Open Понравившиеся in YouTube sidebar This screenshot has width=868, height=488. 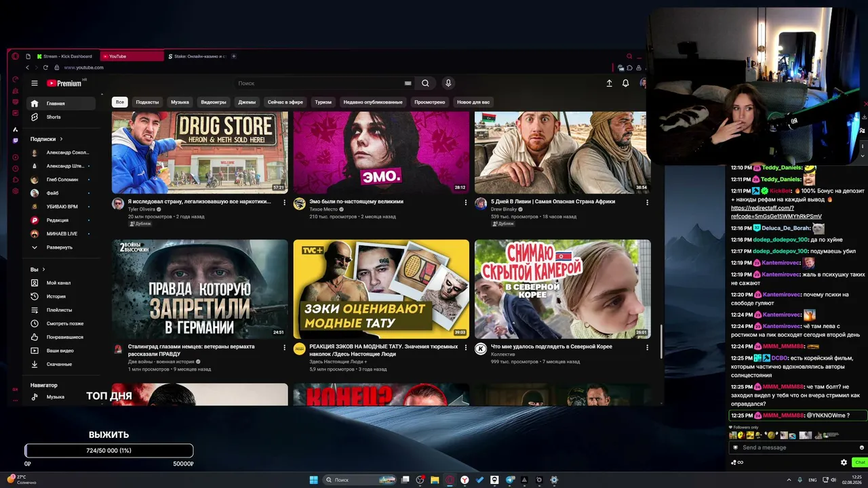pos(61,337)
